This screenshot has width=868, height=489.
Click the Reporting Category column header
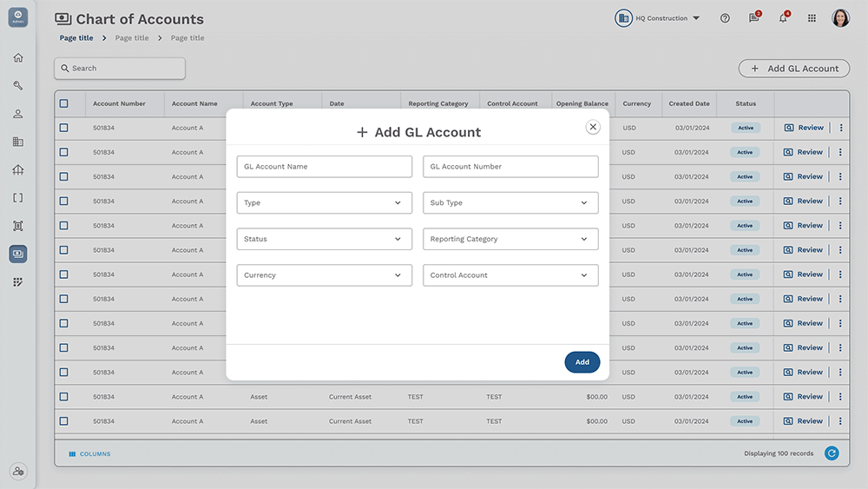[437, 103]
